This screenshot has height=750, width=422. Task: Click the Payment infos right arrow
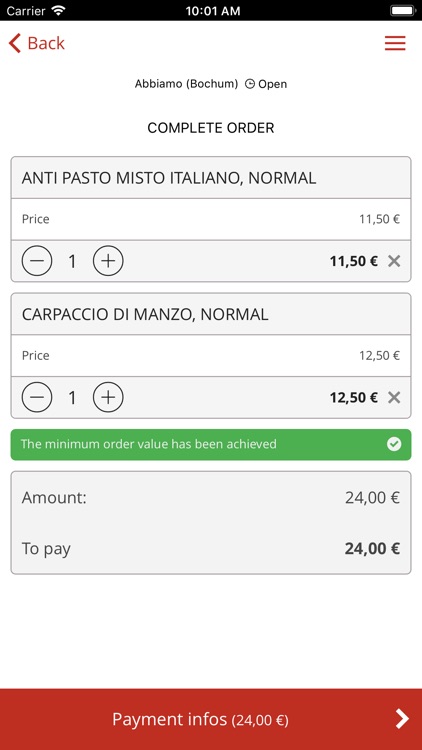click(402, 719)
